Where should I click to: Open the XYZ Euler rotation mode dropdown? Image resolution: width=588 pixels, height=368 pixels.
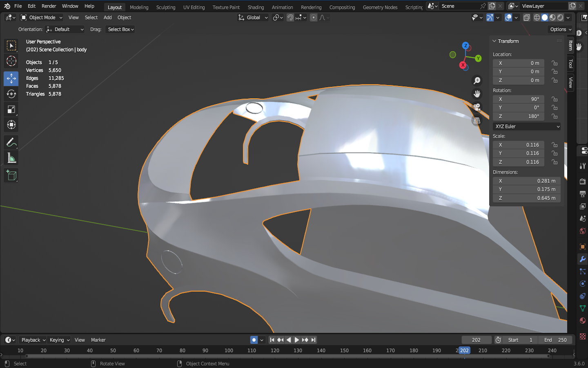[527, 127]
